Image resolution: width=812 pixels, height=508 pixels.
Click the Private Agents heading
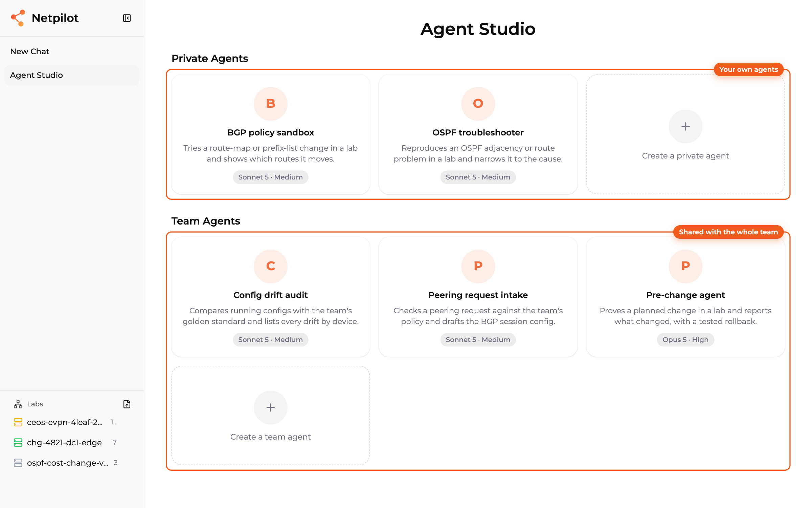coord(210,58)
